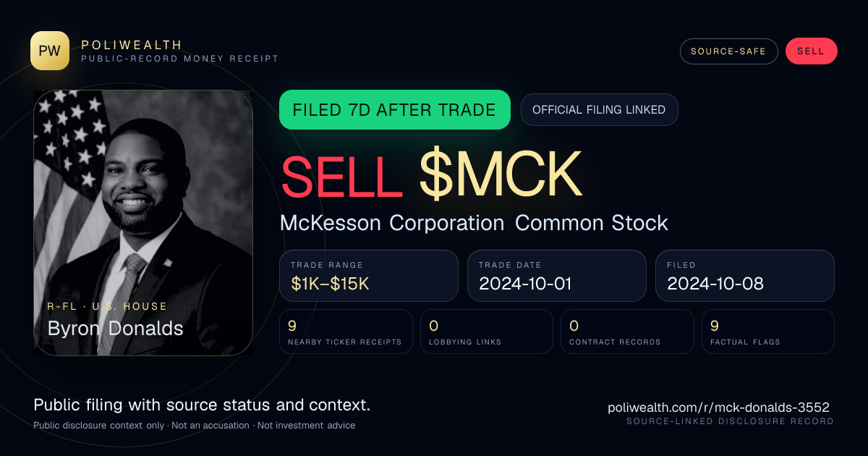
Task: Click the 0 Contract Records tile
Action: pos(627,332)
